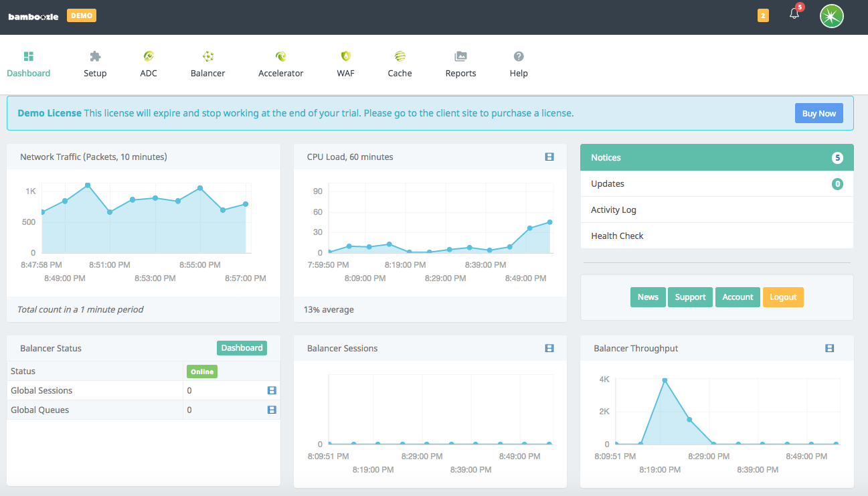
Task: Click the 'Global Queues' row label
Action: (x=39, y=410)
